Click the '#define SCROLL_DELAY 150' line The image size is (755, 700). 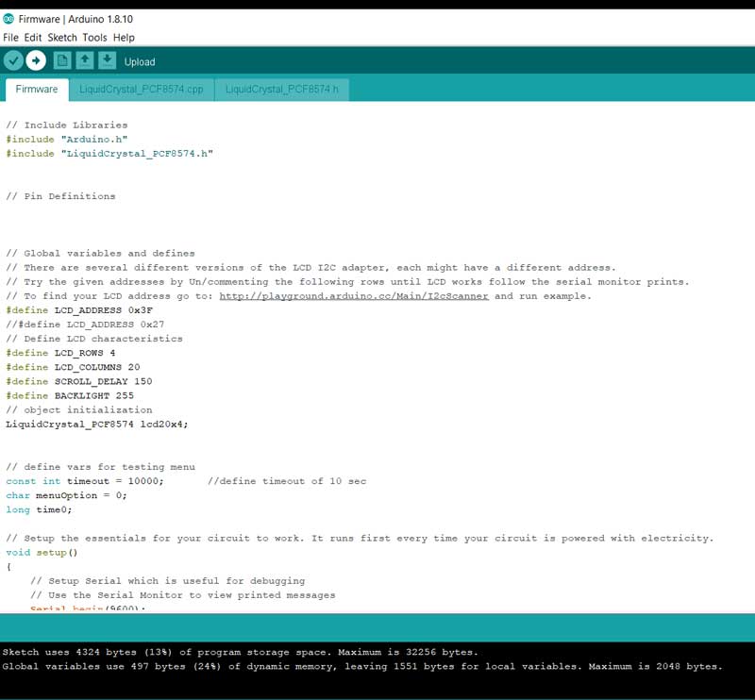click(79, 381)
